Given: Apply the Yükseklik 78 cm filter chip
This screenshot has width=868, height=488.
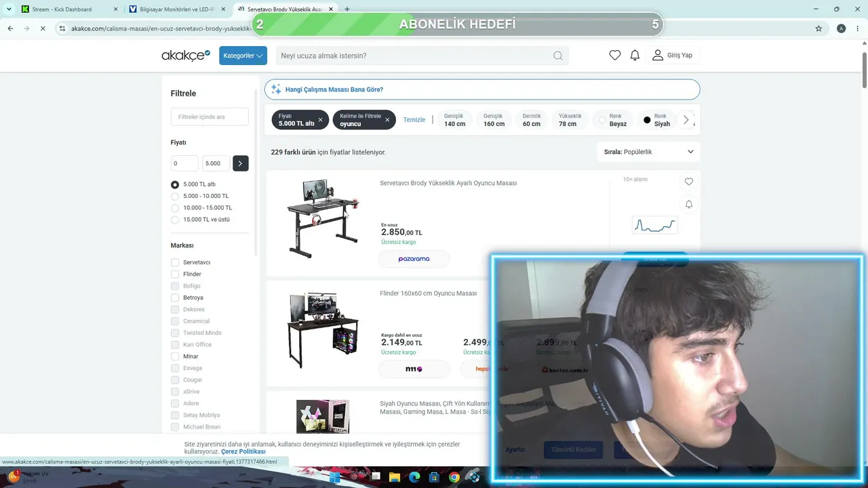Looking at the screenshot, I should 570,120.
